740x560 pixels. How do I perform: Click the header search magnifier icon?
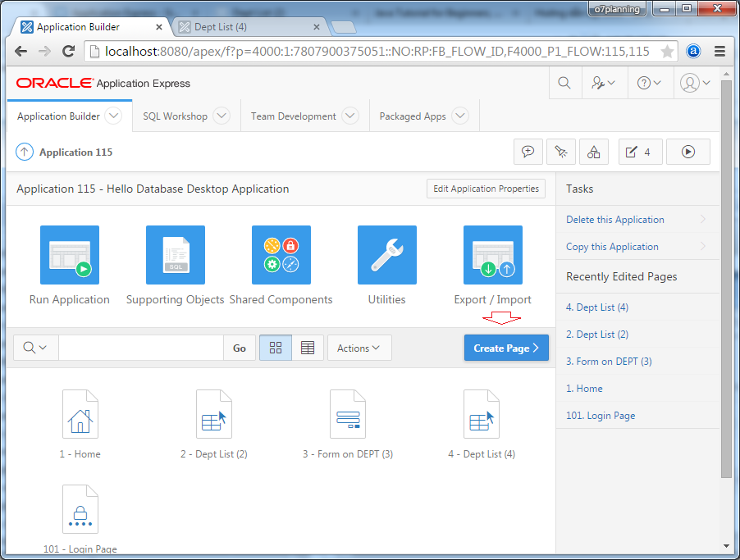(564, 83)
